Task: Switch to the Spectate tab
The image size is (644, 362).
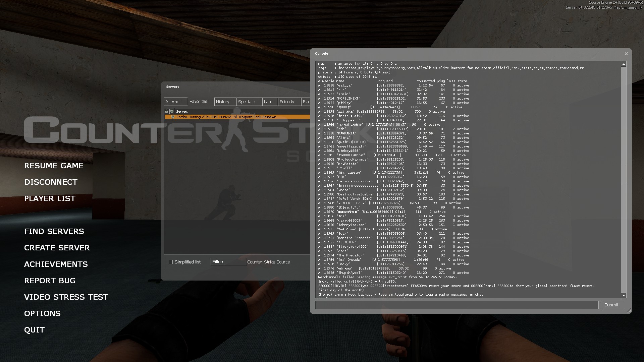Action: pos(249,102)
